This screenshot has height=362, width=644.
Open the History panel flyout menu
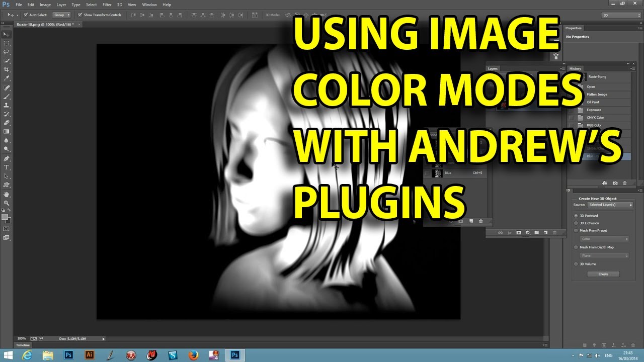632,68
